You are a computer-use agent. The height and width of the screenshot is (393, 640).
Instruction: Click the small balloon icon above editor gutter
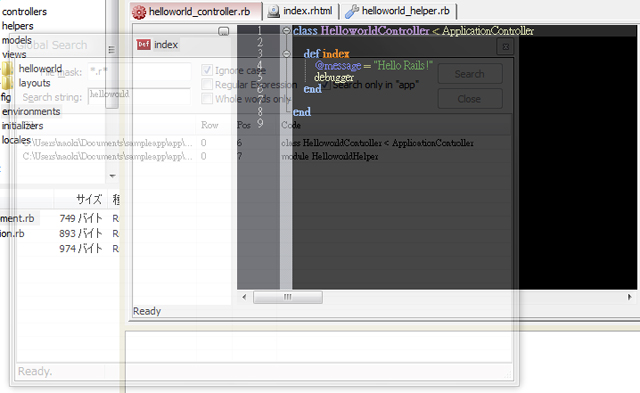pyautogui.click(x=224, y=31)
